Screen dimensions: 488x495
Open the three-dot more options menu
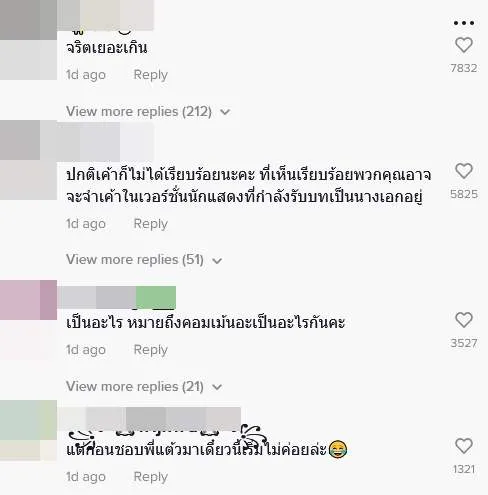pyautogui.click(x=464, y=23)
